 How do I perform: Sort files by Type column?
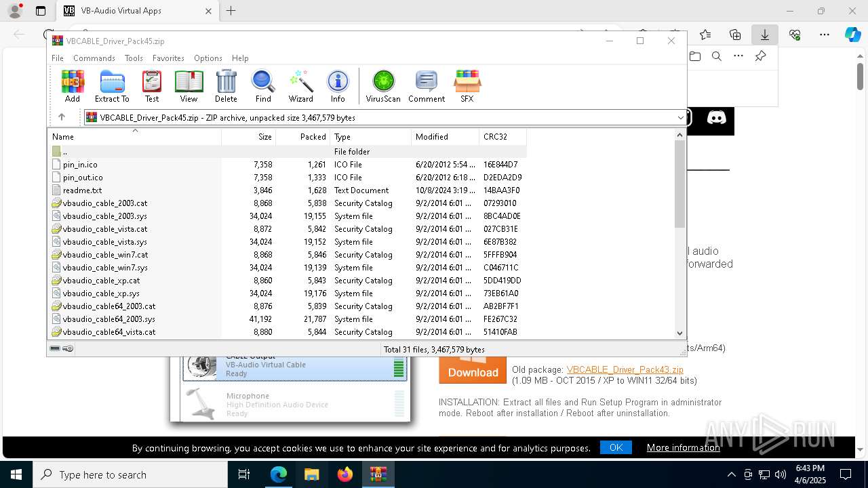click(x=370, y=137)
